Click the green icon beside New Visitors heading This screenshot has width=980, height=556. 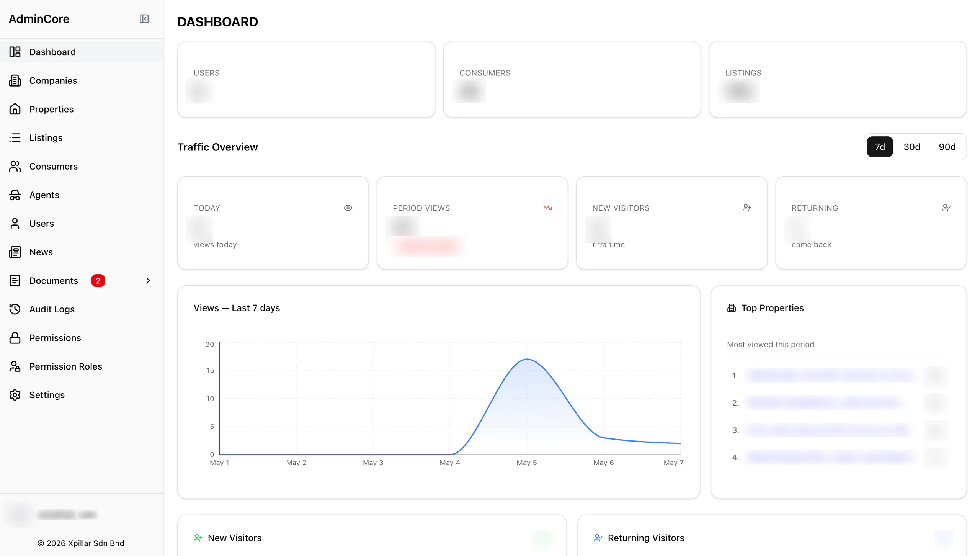[x=198, y=538]
